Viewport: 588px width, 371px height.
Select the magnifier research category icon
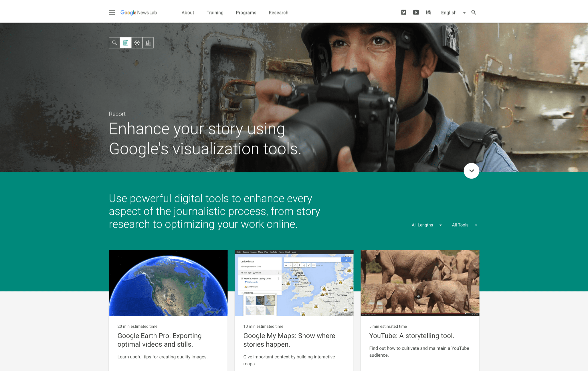[114, 43]
